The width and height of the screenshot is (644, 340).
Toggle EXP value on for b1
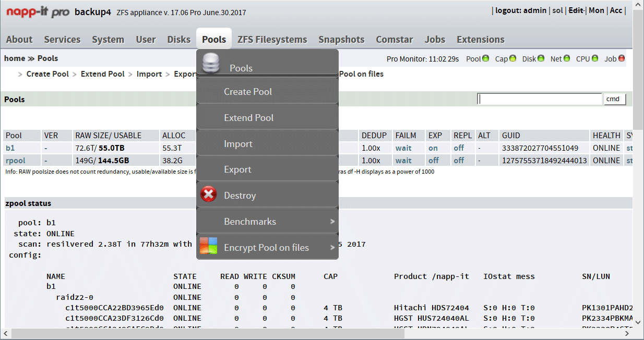pyautogui.click(x=433, y=148)
